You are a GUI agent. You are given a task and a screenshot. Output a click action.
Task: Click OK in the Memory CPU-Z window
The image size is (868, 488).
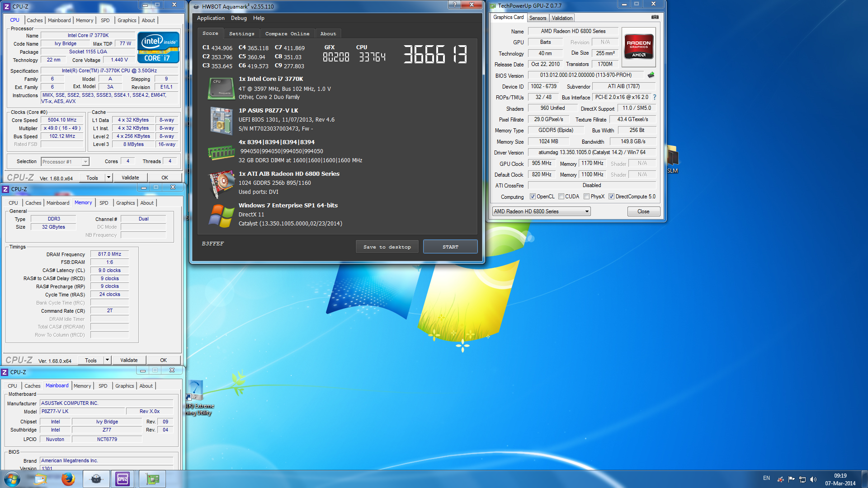pos(163,360)
